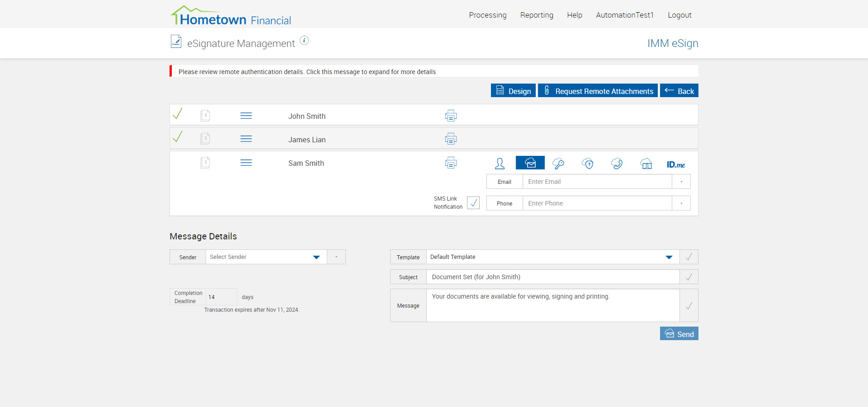Screen dimensions: 868x407
Task: Toggle the SMS Link Notification checkbox
Action: [x=473, y=203]
